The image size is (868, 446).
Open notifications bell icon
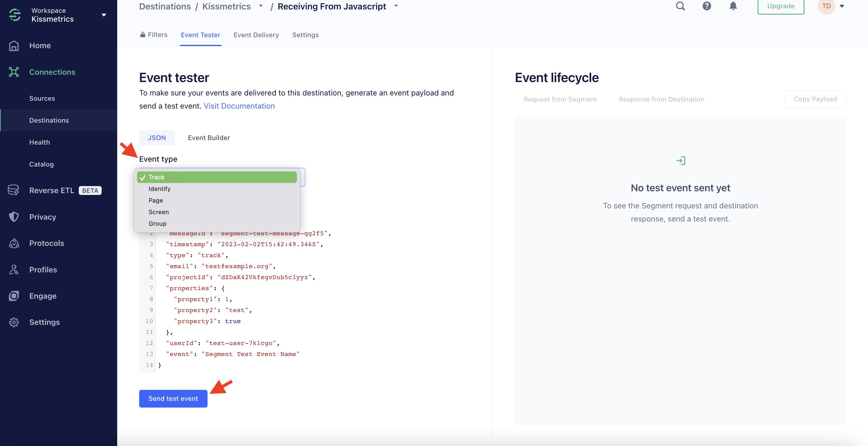pos(733,6)
